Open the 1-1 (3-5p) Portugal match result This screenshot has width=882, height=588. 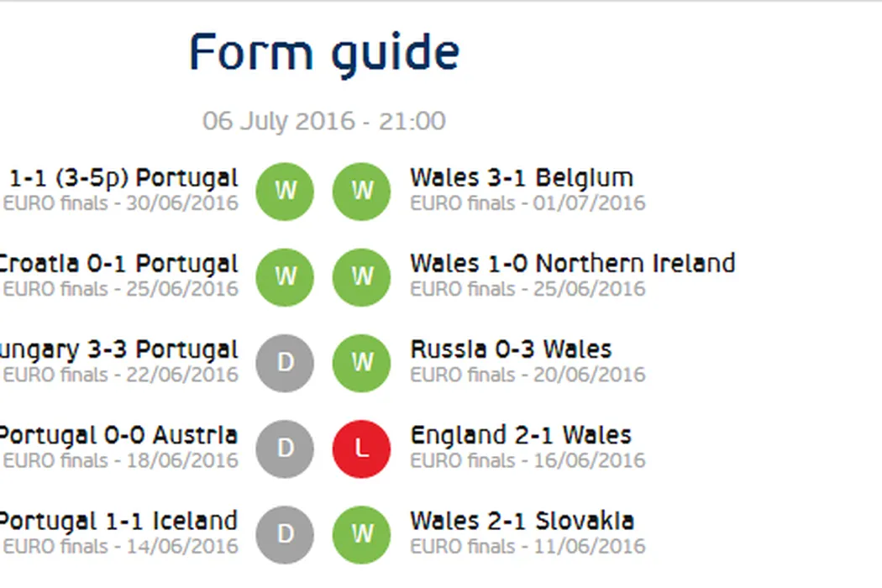[123, 178]
